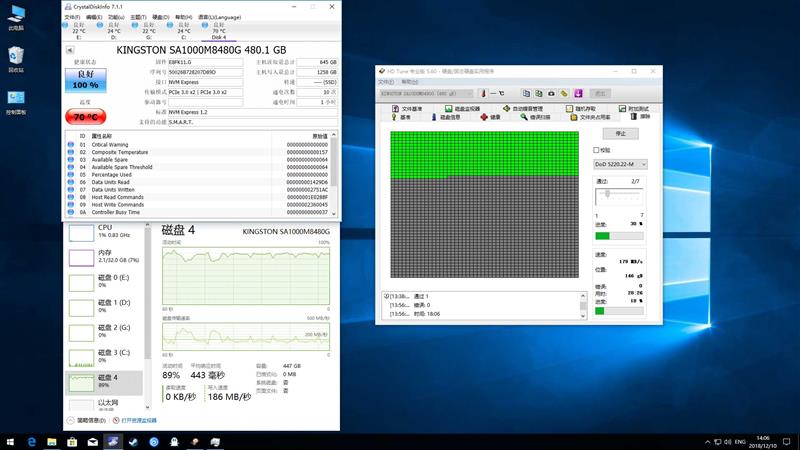800x450 pixels.
Task: Select the Data Units Written SMART row
Action: tap(198, 189)
